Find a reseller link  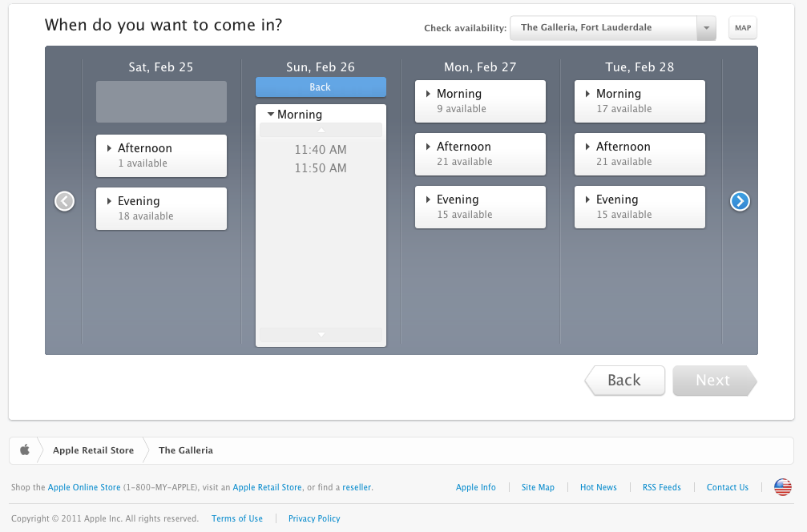(x=357, y=487)
